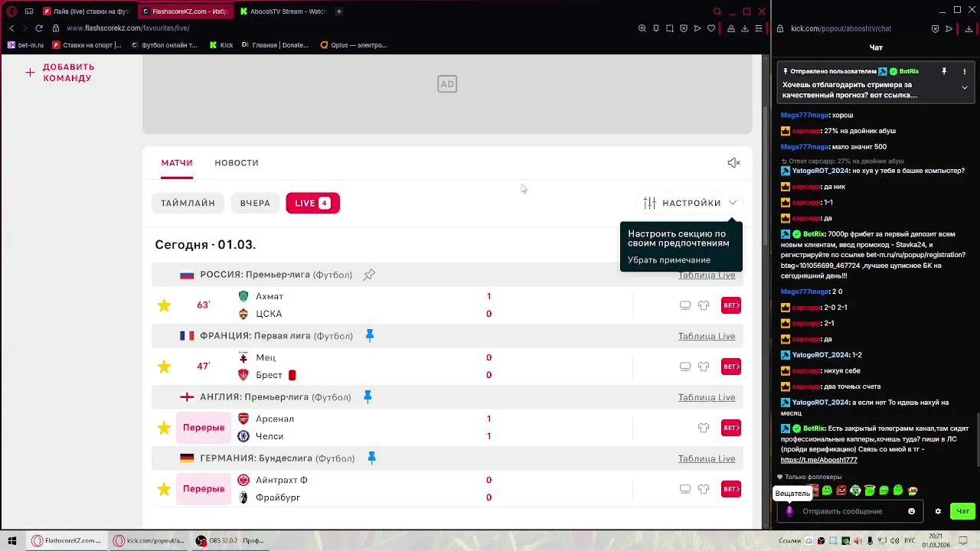Unpin the ГЕРМАНИЯ Бундеслига league
980x551 pixels.
point(371,458)
